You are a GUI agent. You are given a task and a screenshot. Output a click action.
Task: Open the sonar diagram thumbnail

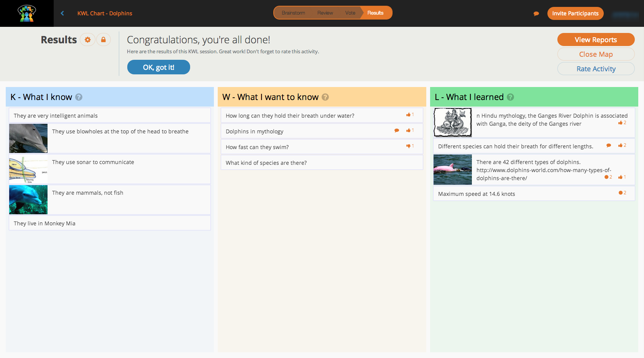click(x=28, y=169)
